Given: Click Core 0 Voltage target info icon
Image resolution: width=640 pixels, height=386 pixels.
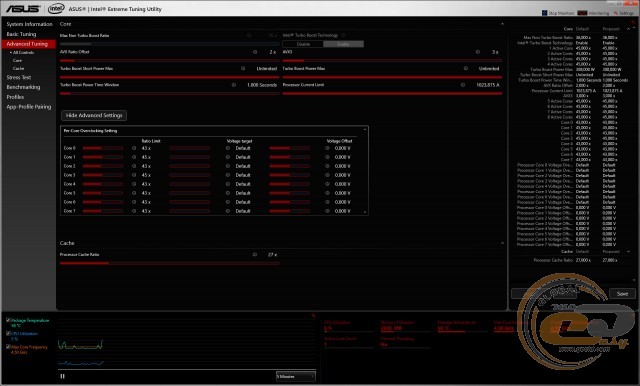Looking at the screenshot, I should click(228, 148).
